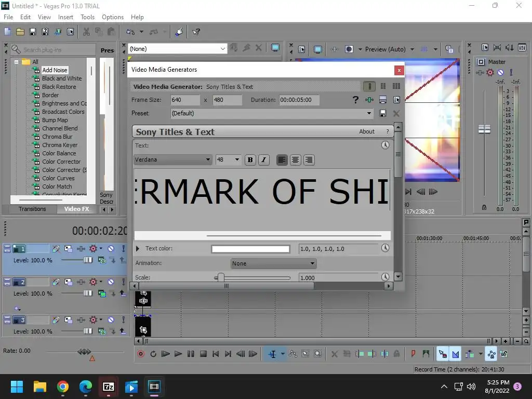Select left text alignment
The height and width of the screenshot is (399, 532).
(282, 160)
